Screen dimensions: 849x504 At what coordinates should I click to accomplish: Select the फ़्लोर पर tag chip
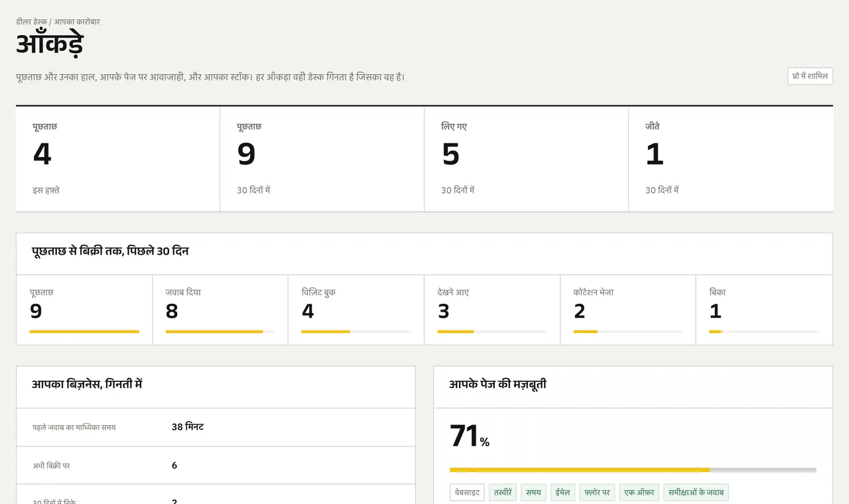click(597, 493)
